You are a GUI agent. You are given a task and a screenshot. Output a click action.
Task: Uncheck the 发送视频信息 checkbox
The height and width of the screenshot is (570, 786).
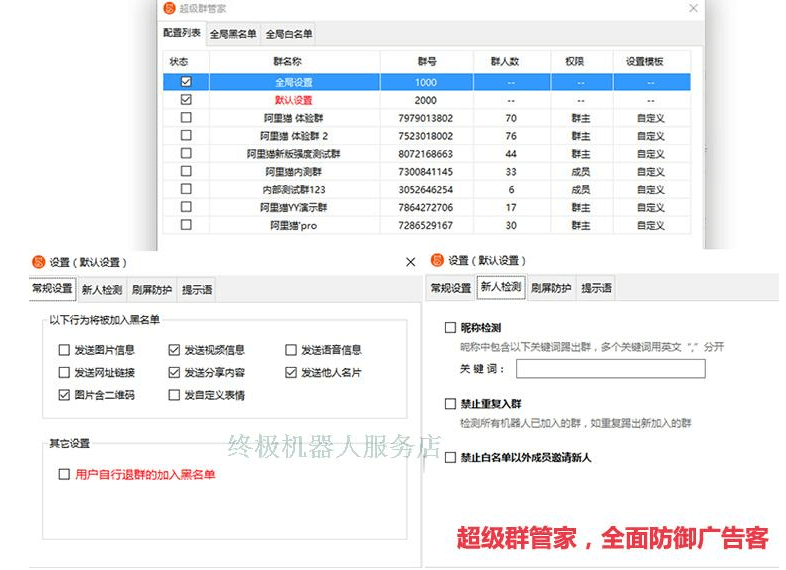pyautogui.click(x=174, y=350)
